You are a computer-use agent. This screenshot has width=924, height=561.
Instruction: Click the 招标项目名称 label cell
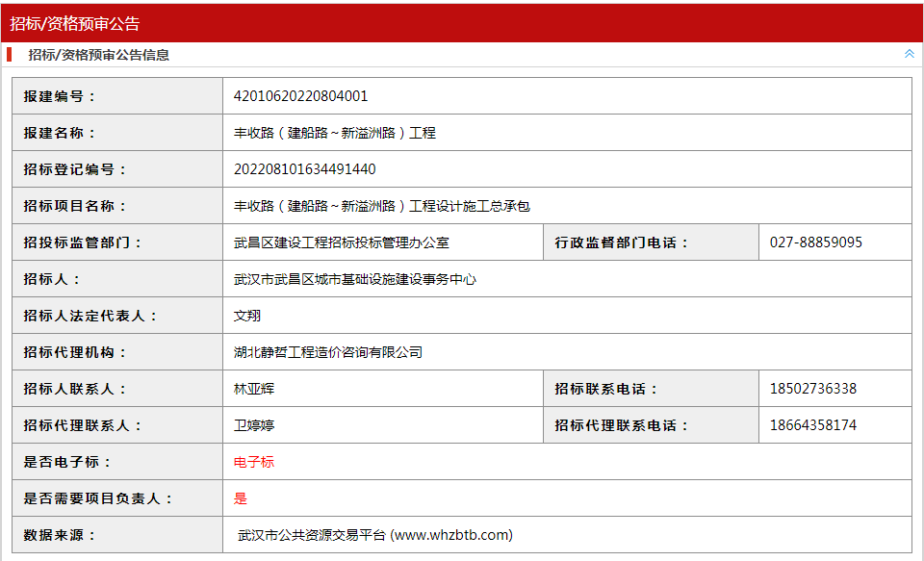pyautogui.click(x=117, y=206)
